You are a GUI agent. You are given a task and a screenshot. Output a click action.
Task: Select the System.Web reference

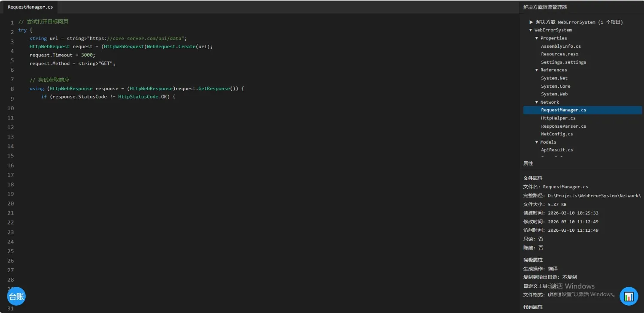pos(554,94)
